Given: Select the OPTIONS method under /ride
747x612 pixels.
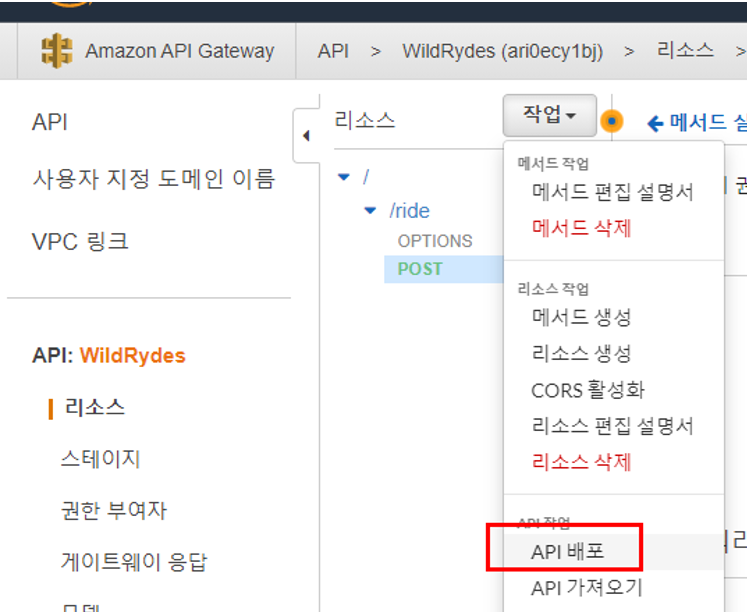Looking at the screenshot, I should (435, 241).
